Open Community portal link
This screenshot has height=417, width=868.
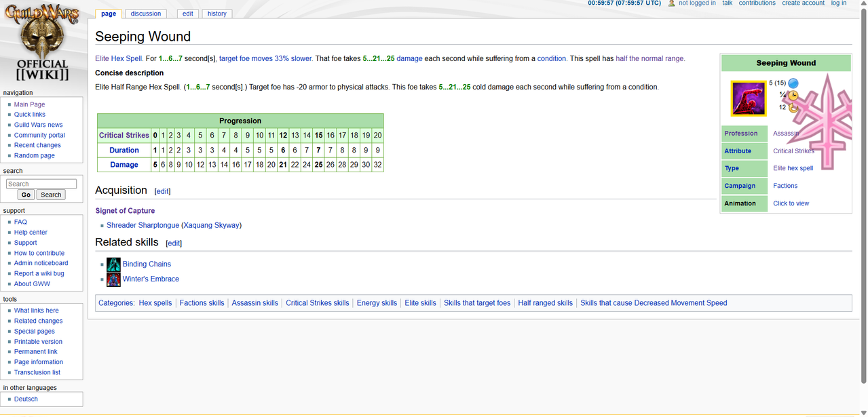(x=39, y=135)
